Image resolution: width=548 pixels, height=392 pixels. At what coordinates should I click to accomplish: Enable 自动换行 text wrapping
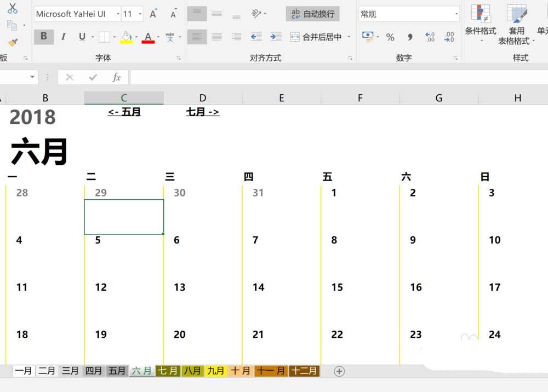tap(312, 14)
